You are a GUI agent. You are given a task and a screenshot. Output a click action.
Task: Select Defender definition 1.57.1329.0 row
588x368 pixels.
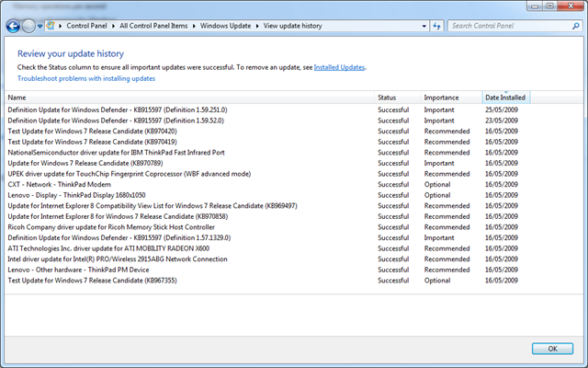point(267,237)
